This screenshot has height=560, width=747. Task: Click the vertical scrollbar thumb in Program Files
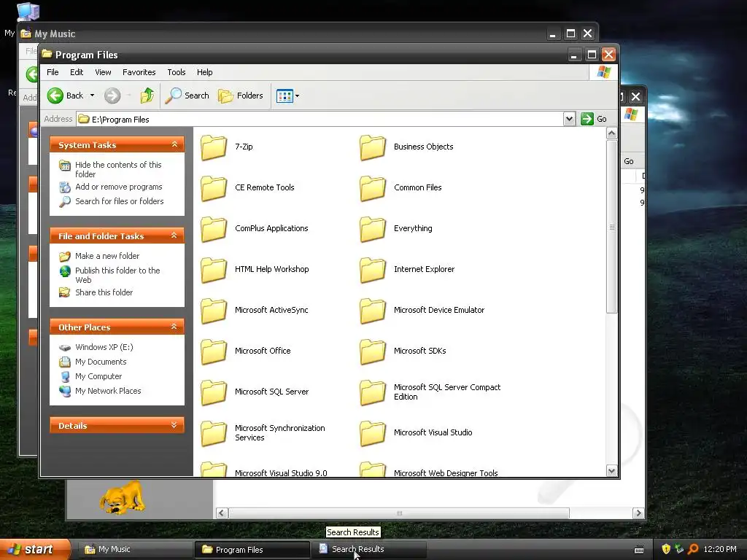coord(612,227)
